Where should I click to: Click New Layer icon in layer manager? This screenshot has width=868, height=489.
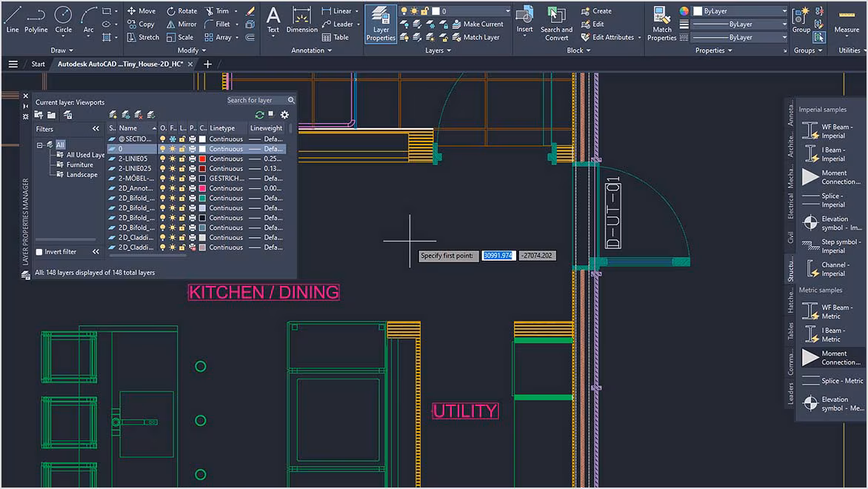pyautogui.click(x=113, y=115)
